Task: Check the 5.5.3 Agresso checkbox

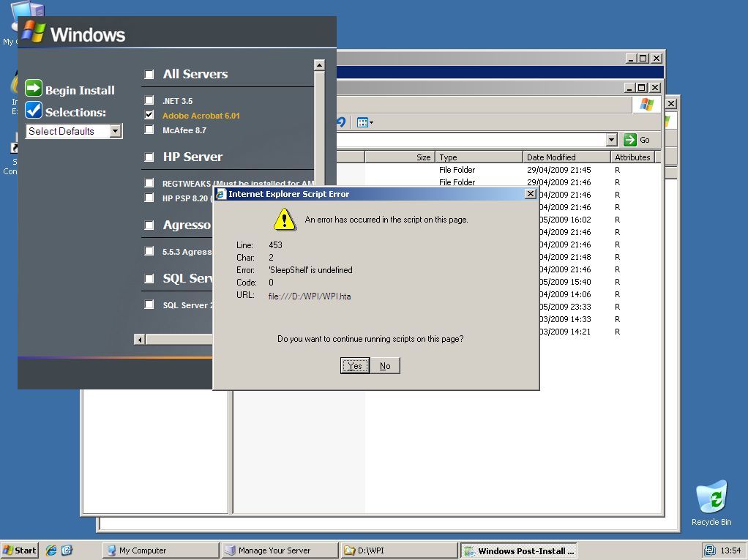Action: (149, 251)
